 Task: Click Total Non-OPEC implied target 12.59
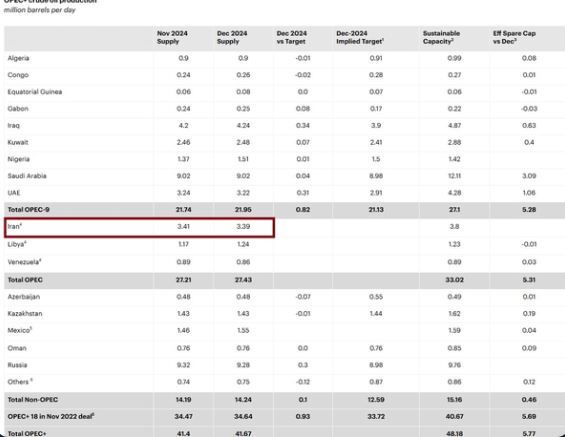point(376,400)
